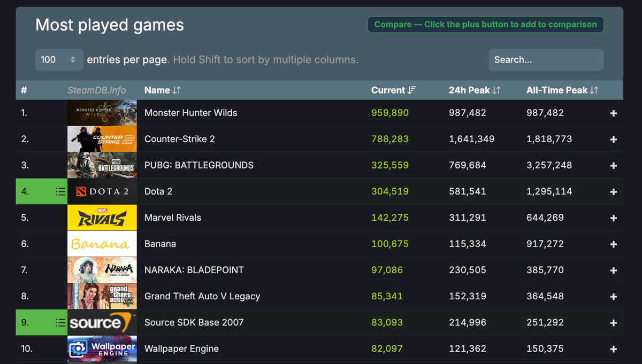Click all-time peak value 917,272
The height and width of the screenshot is (364, 642).
pyautogui.click(x=545, y=244)
